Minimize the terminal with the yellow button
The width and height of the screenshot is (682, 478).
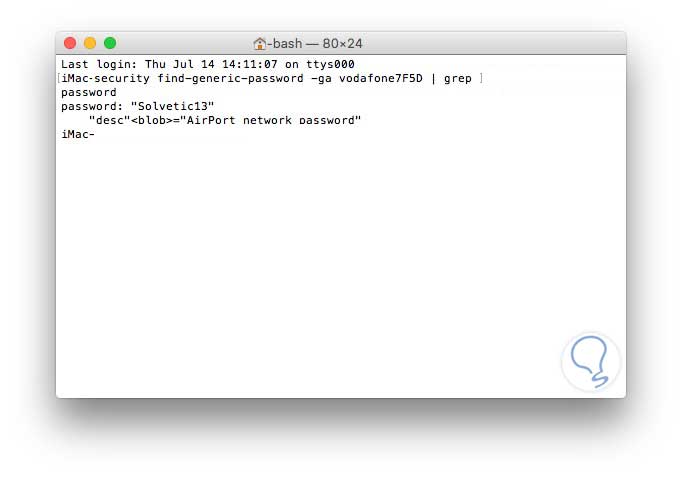point(90,43)
